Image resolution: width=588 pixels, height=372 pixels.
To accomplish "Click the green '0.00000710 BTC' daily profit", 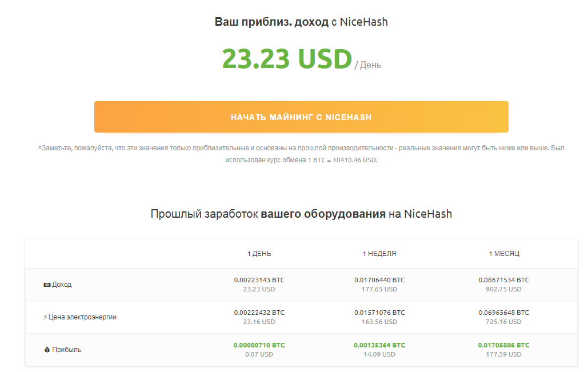I will [x=259, y=345].
